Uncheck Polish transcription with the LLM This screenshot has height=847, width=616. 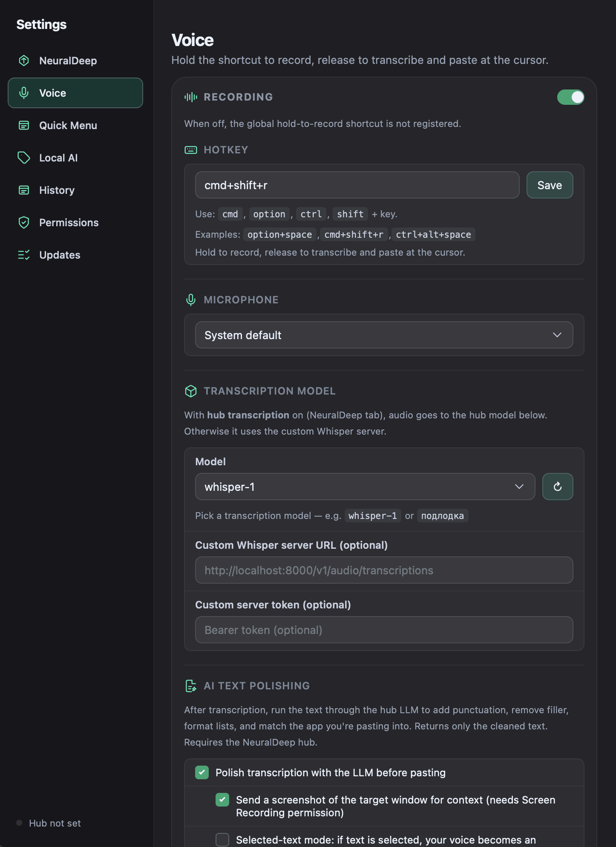coord(202,772)
